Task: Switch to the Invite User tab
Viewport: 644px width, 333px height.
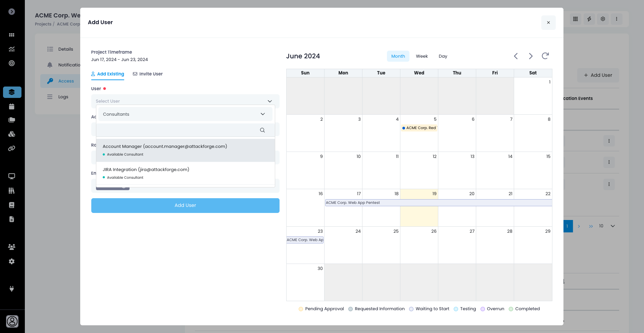Action: click(148, 74)
